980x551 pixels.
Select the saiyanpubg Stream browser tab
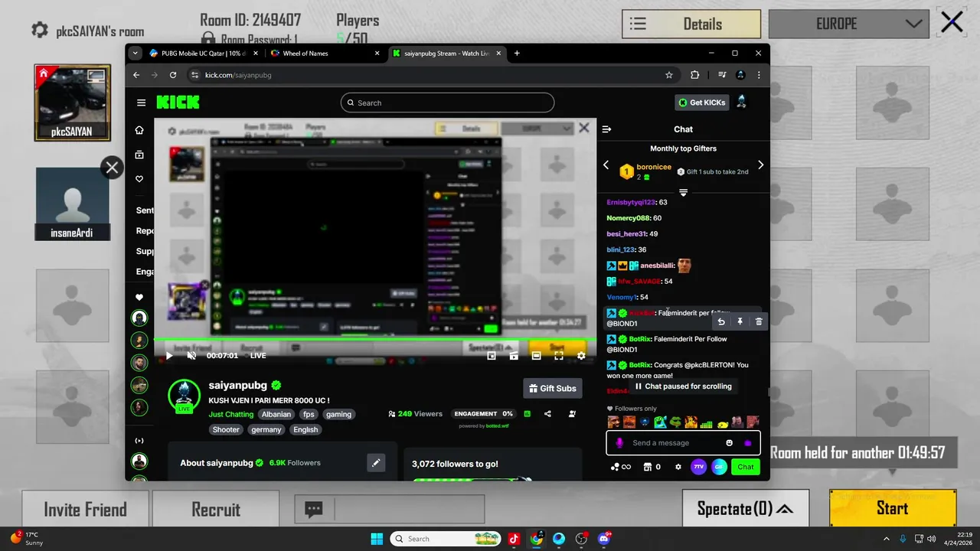[447, 54]
